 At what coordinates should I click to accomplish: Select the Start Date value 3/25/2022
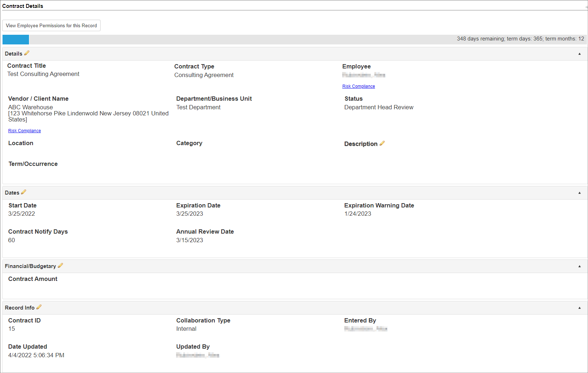(22, 214)
